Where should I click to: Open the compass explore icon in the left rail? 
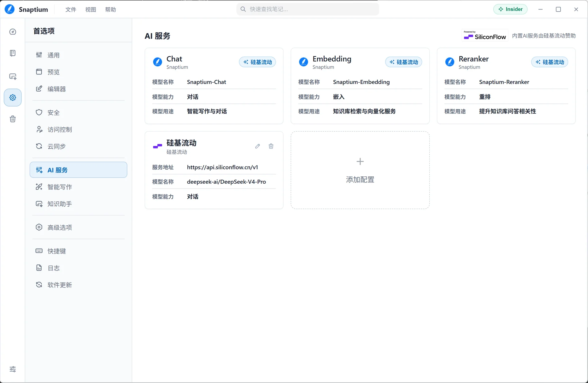(13, 32)
